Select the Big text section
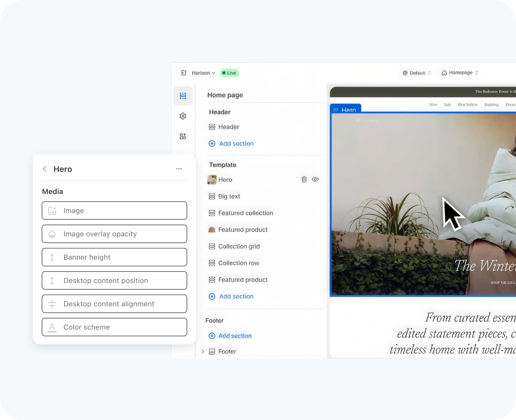 (x=224, y=196)
